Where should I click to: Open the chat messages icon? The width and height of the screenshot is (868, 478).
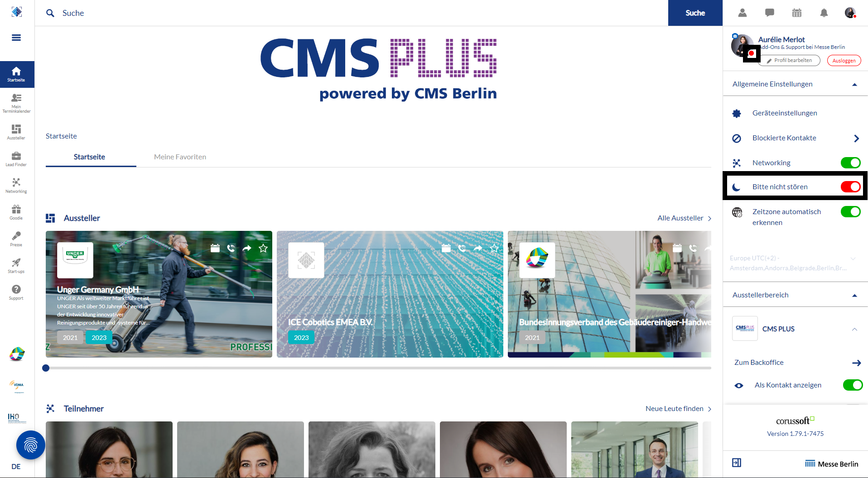[x=769, y=13]
